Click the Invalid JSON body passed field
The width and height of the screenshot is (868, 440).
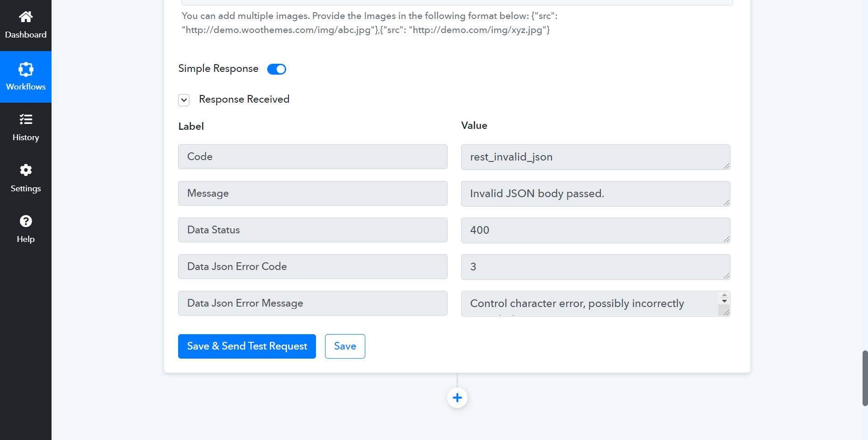point(595,194)
